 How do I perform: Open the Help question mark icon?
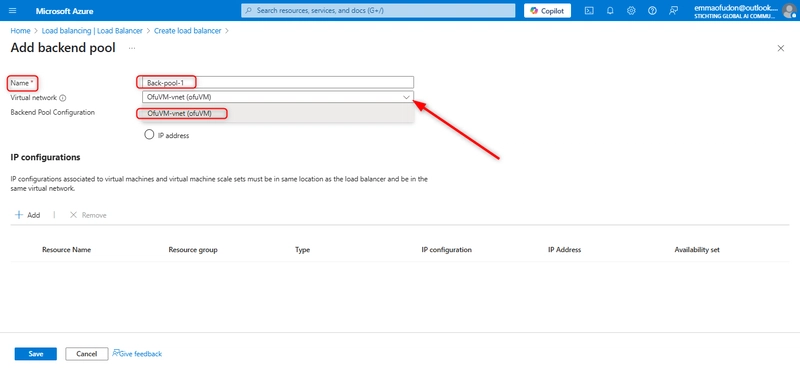pos(652,11)
